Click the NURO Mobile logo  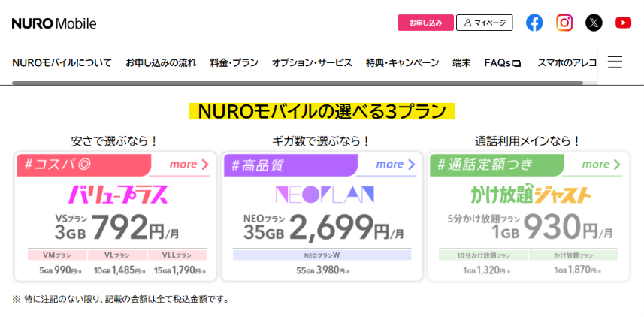tap(54, 23)
